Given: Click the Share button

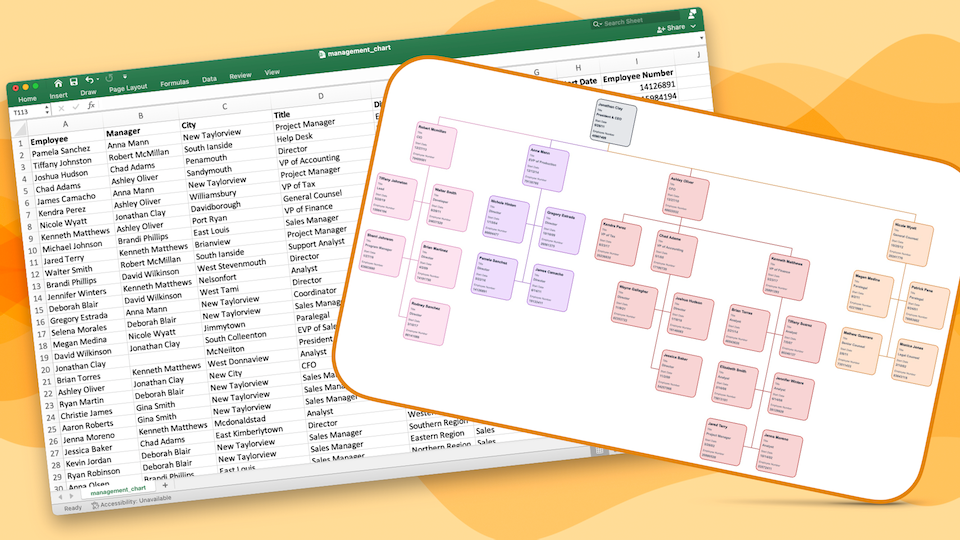Looking at the screenshot, I should tap(671, 28).
